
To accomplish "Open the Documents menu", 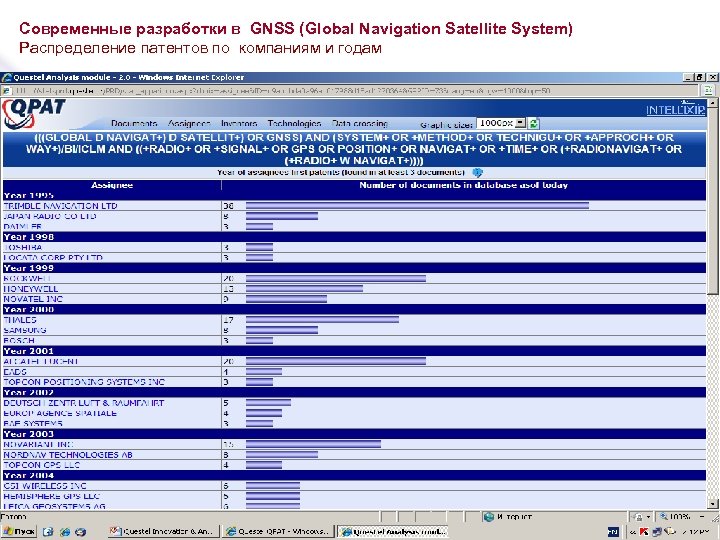I will tap(134, 124).
